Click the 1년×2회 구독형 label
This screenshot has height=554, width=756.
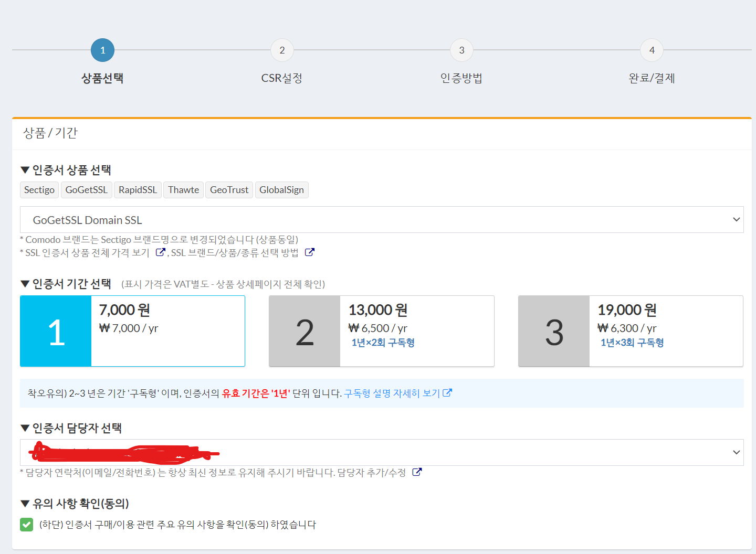[x=383, y=343]
